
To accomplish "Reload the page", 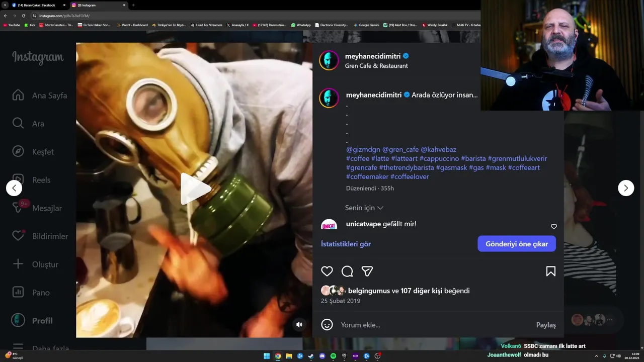I will pos(23,16).
